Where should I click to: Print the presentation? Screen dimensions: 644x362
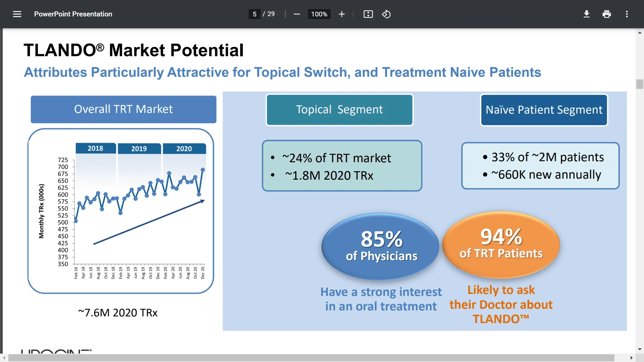pos(607,14)
